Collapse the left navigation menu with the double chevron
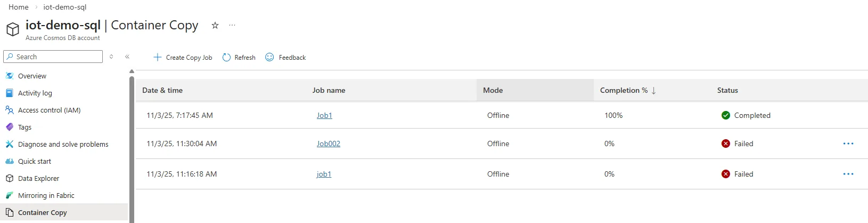 click(127, 57)
